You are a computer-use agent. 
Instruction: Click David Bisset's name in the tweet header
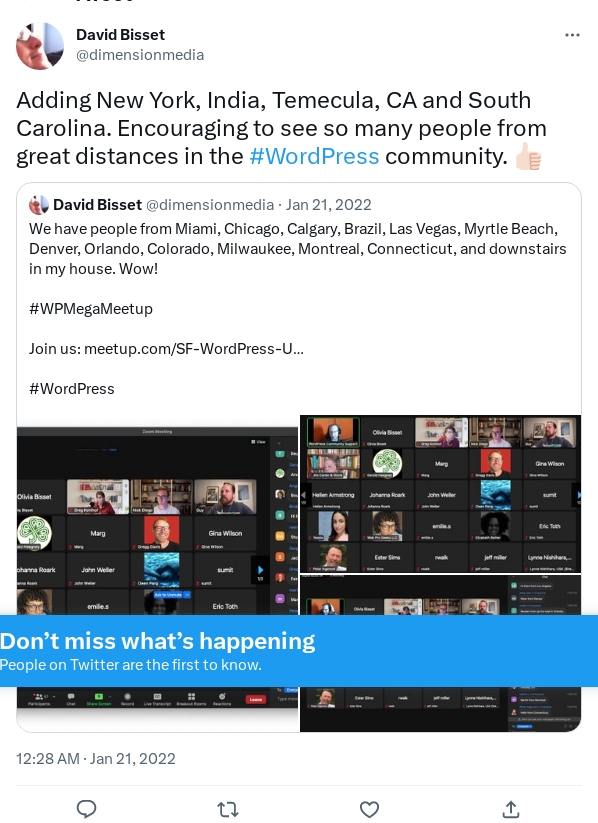(120, 35)
